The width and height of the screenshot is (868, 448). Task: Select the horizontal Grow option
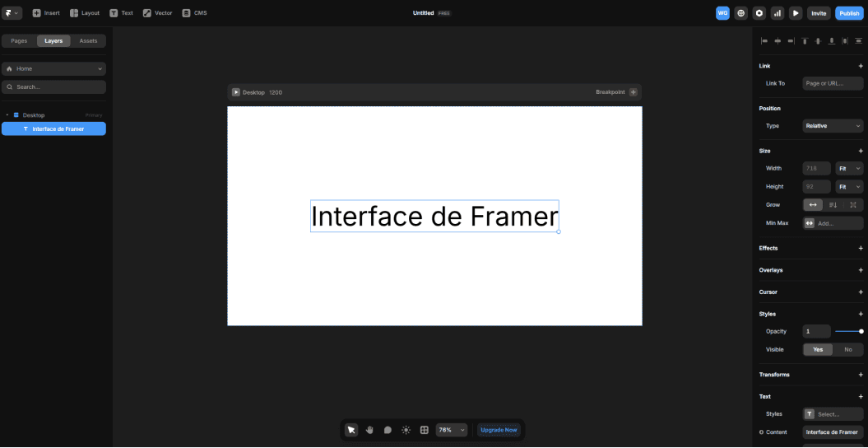813,205
